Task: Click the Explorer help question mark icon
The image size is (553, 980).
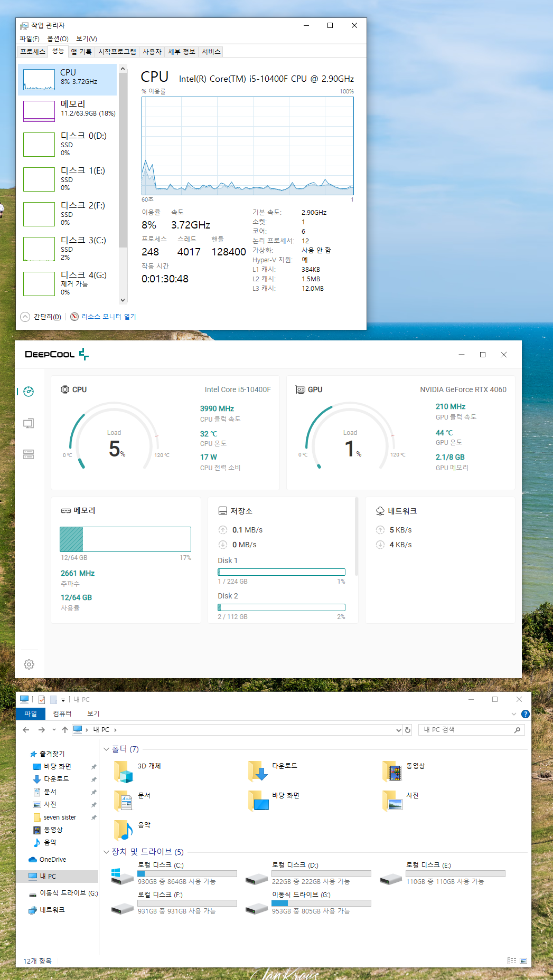Action: coord(525,714)
